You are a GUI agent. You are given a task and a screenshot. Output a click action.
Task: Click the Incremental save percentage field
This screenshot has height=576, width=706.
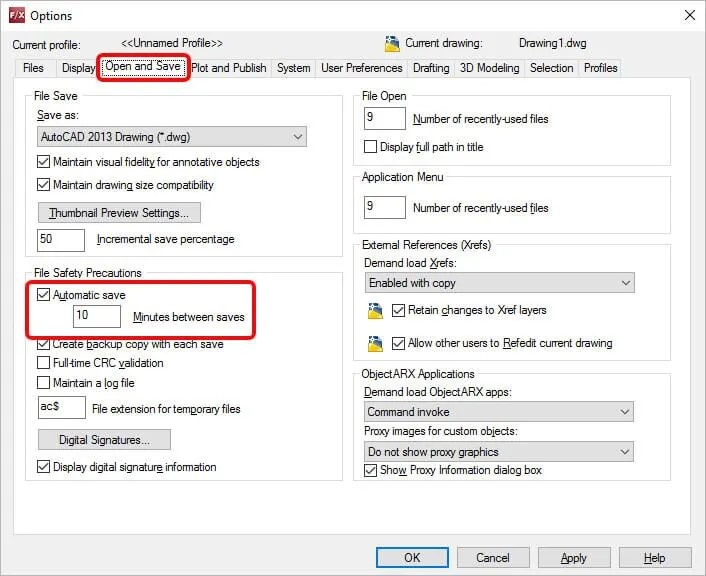pyautogui.click(x=61, y=240)
